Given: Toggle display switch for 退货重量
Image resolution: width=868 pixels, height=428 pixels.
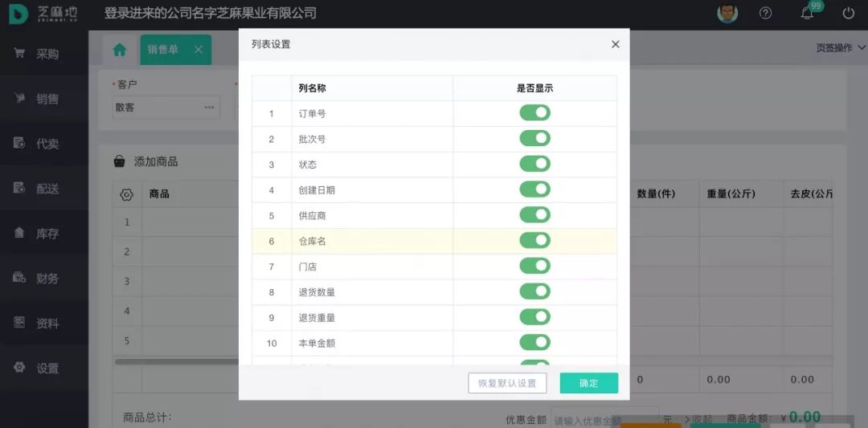Looking at the screenshot, I should click(x=534, y=316).
